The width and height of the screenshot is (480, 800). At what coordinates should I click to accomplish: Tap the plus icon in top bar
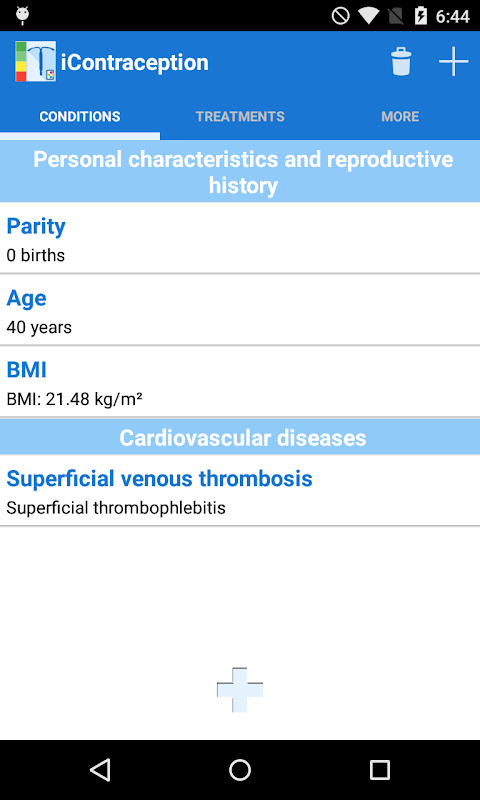click(453, 62)
